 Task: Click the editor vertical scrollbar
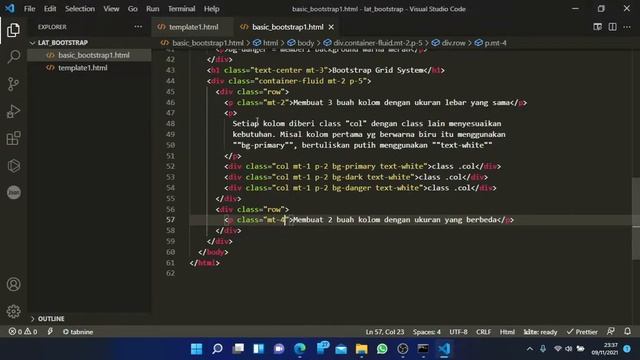(x=636, y=218)
